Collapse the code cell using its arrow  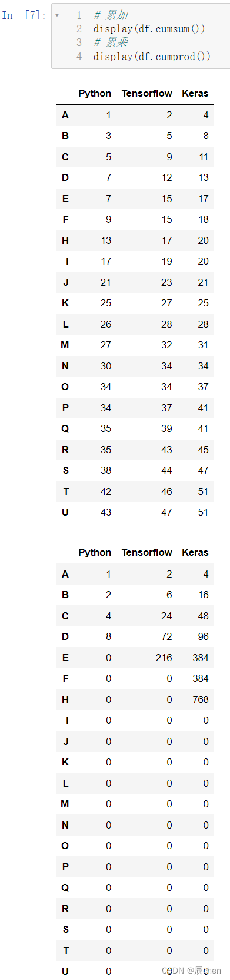tap(57, 15)
